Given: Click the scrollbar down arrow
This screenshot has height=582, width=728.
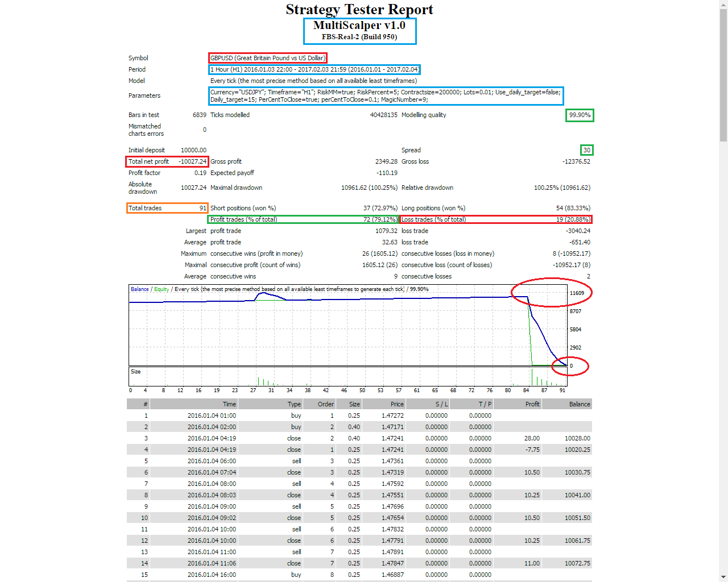Looking at the screenshot, I should pos(723,577).
